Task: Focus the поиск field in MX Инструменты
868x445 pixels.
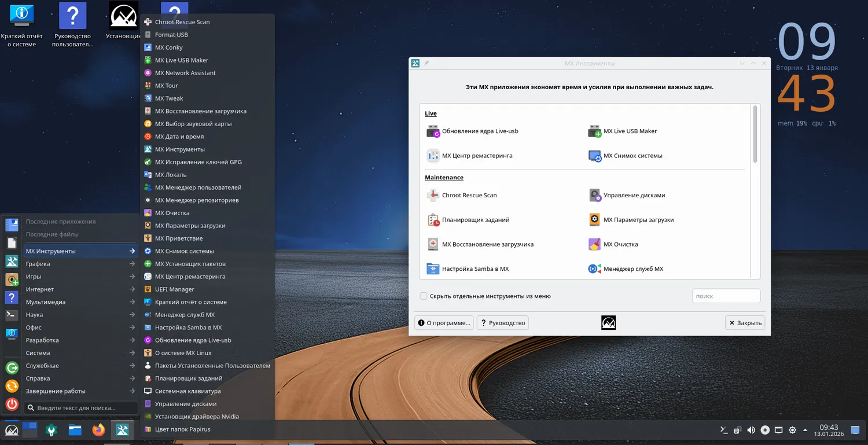Action: (x=726, y=296)
